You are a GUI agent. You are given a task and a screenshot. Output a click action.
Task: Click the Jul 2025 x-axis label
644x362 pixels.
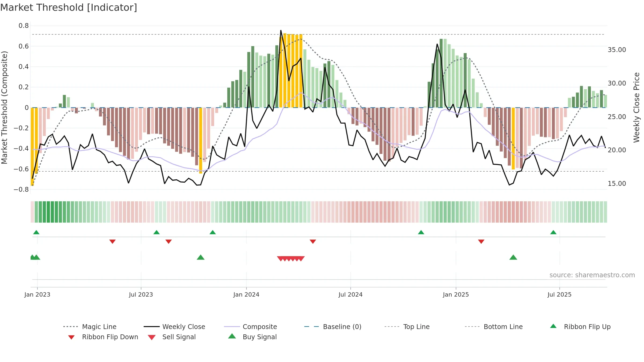(559, 294)
